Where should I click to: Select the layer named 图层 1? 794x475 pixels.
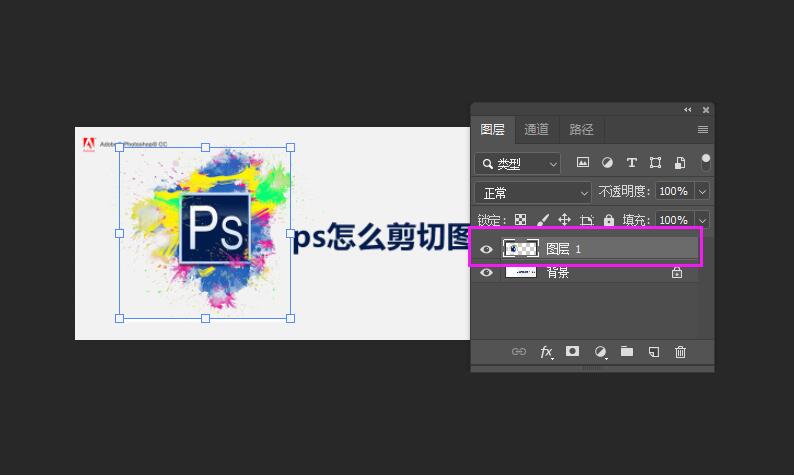tap(563, 249)
